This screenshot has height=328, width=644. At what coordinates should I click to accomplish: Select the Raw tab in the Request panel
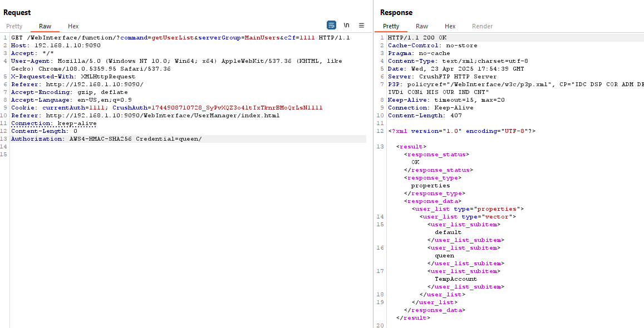[45, 26]
